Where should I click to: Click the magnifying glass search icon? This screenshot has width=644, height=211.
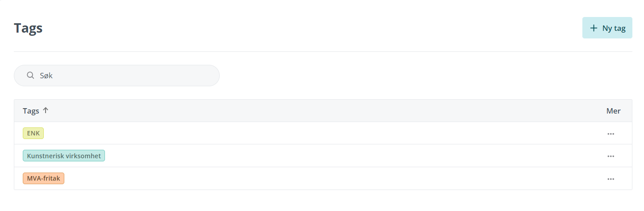(31, 76)
